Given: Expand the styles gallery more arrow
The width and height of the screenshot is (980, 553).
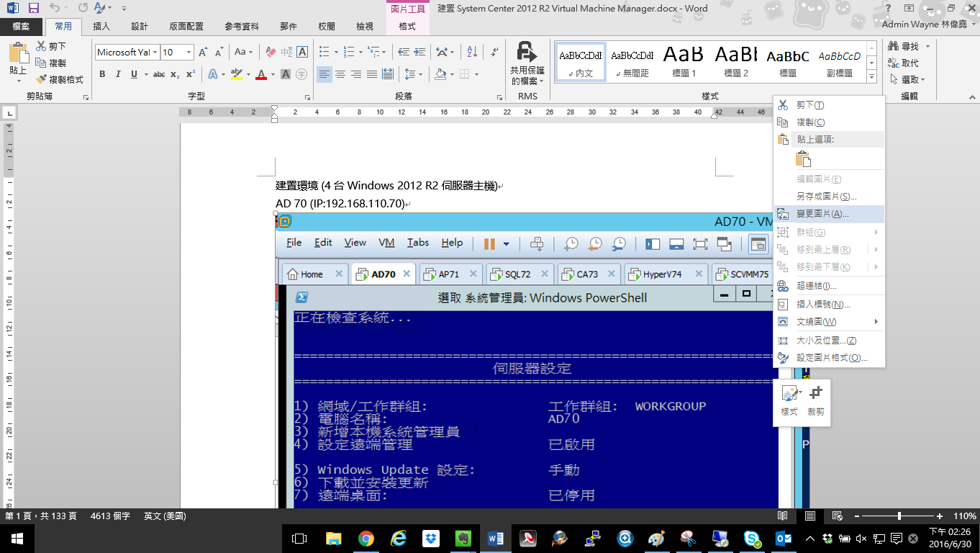Looking at the screenshot, I should click(x=872, y=76).
